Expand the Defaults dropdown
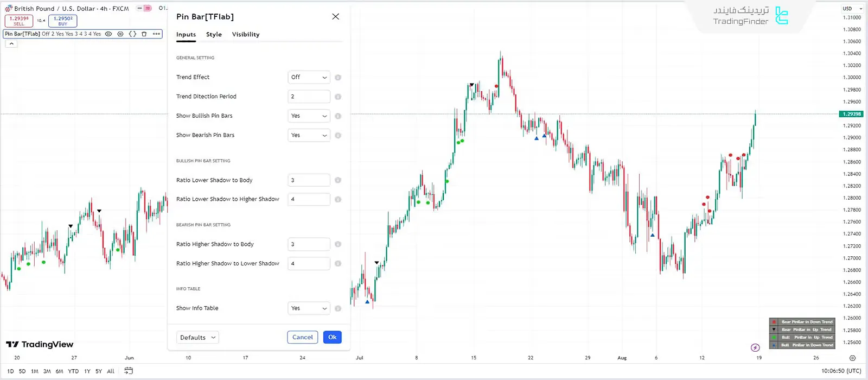Image resolution: width=868 pixels, height=380 pixels. (x=197, y=337)
